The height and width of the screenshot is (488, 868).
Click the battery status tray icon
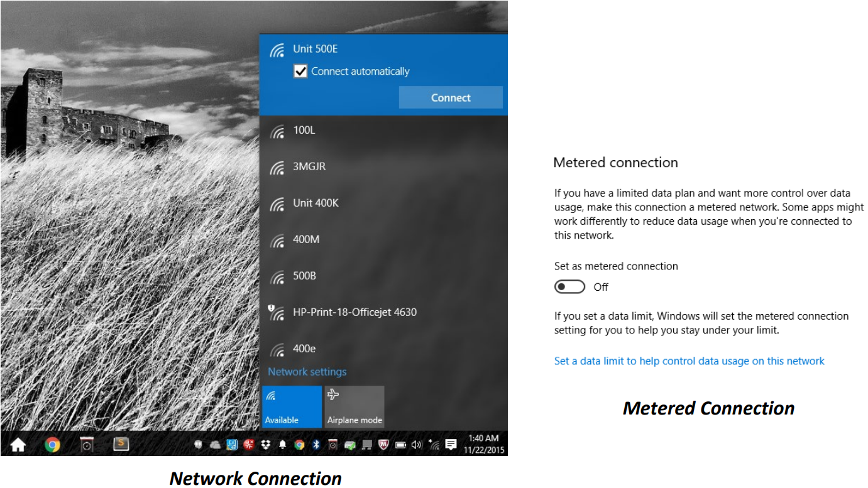[x=400, y=445]
